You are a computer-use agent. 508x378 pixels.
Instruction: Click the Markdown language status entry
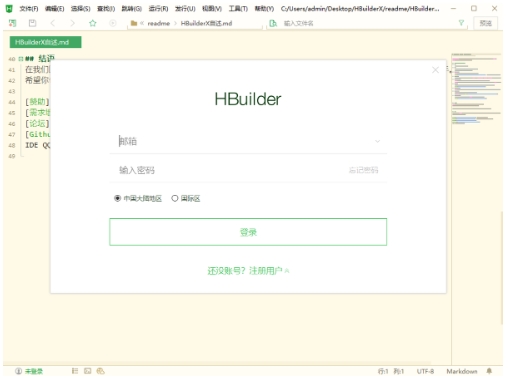pyautogui.click(x=462, y=371)
